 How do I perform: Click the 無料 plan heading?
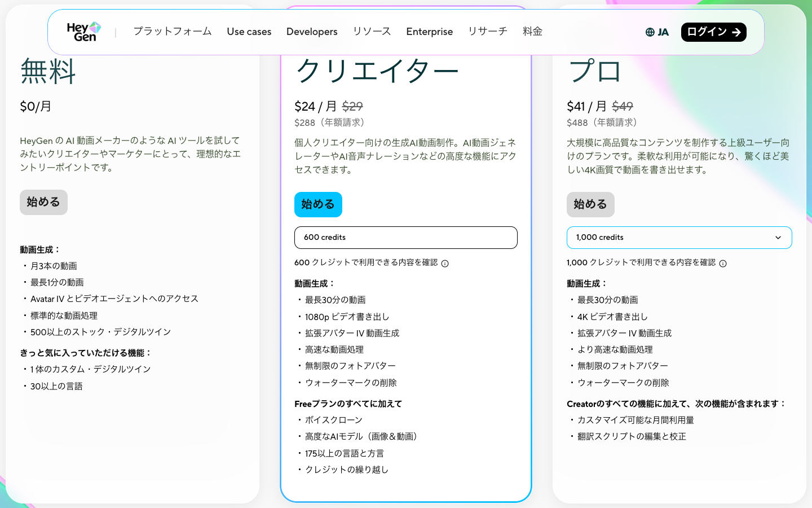point(48,72)
